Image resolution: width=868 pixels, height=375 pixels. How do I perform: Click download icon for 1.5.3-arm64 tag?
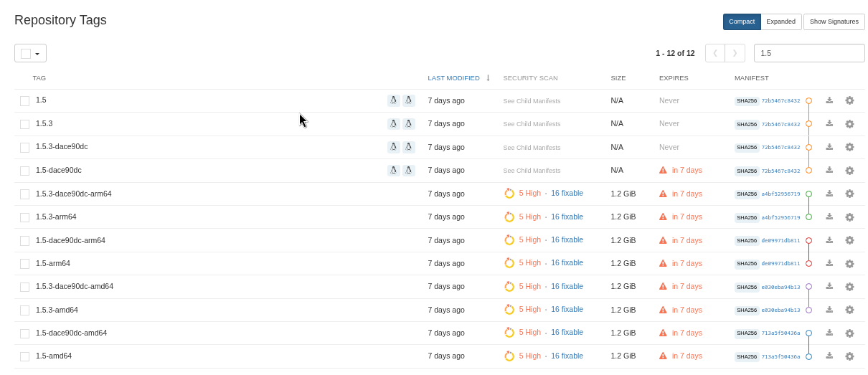pyautogui.click(x=829, y=217)
